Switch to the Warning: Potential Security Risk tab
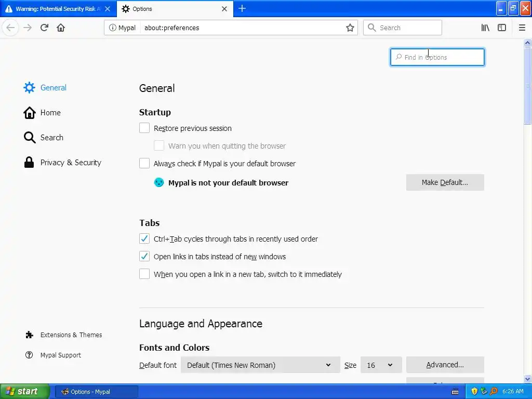The width and height of the screenshot is (532, 399). 58,9
